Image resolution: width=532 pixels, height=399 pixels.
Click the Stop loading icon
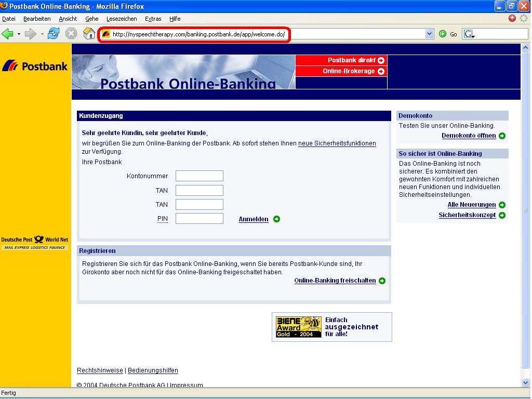(x=71, y=34)
